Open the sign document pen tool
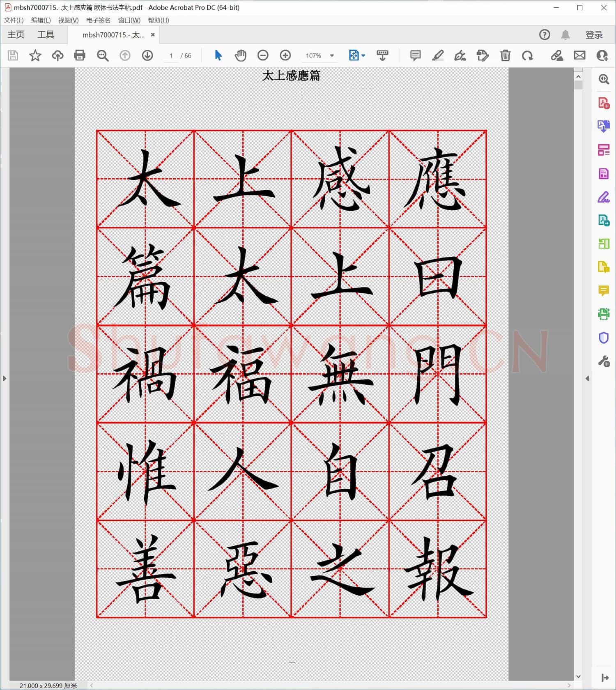Image resolution: width=616 pixels, height=690 pixels. (460, 55)
